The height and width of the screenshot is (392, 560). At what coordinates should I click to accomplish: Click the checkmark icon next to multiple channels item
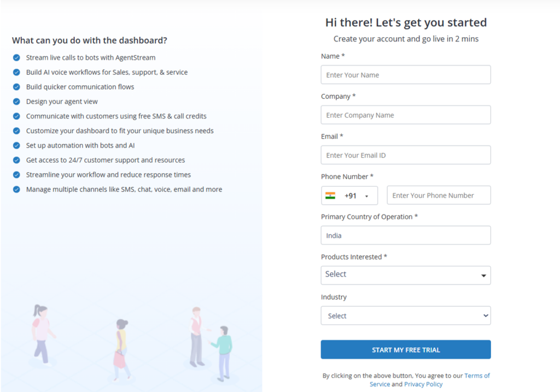(x=17, y=189)
